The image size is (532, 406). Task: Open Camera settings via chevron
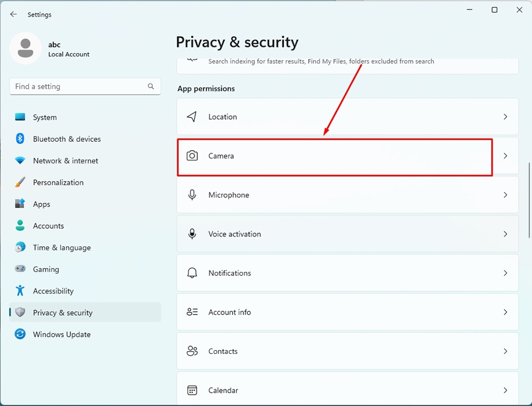pos(505,156)
